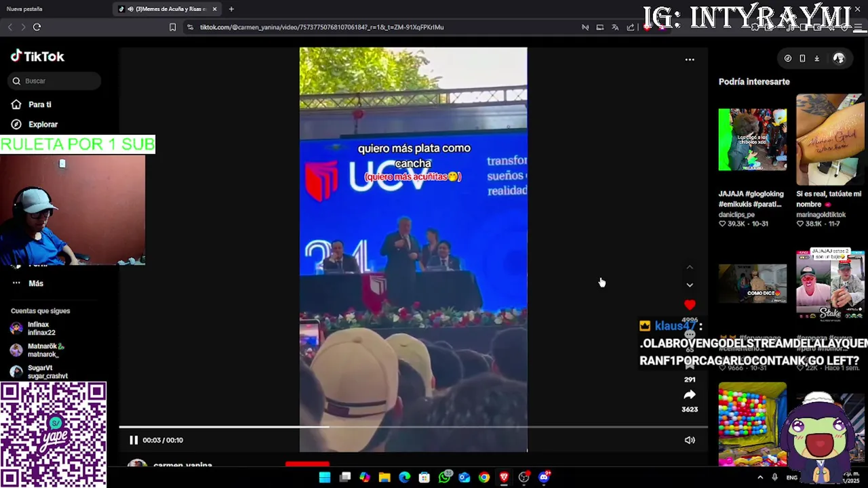
Task: Click browser share page icon
Action: coord(631,27)
